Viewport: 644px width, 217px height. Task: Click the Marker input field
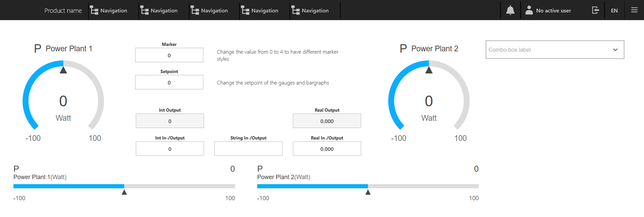(x=169, y=55)
